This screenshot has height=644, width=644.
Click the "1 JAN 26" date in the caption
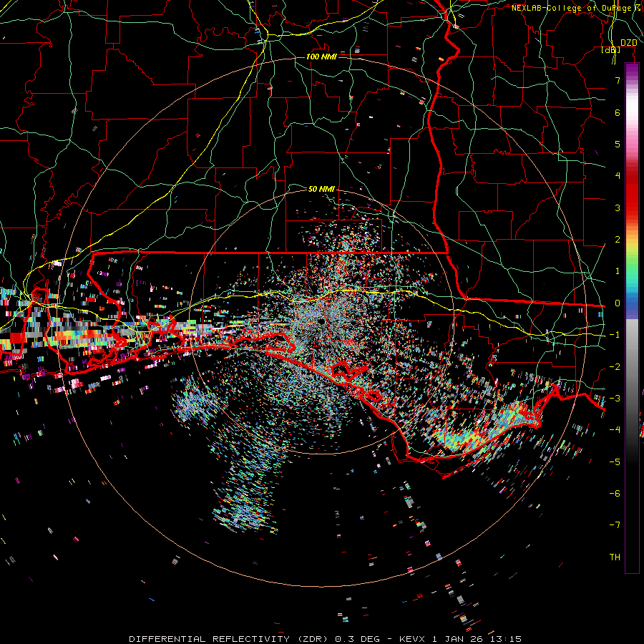point(458,639)
